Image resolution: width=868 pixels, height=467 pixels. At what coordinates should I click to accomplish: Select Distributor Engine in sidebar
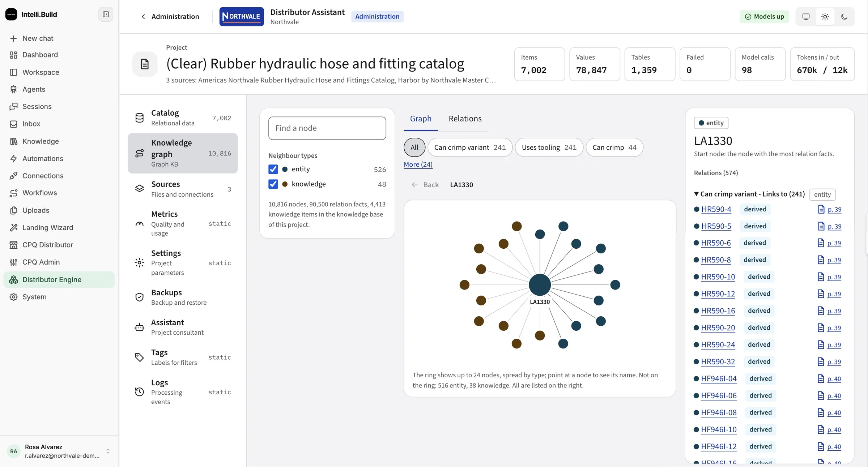coord(59,279)
